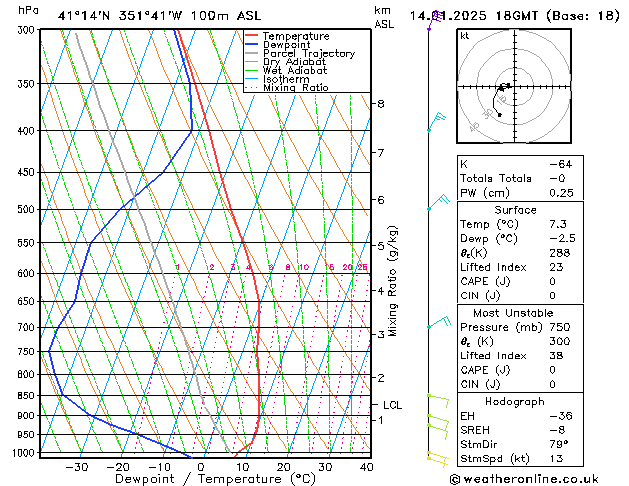Click the blue Dewpoint line sample in legend
629x486 pixels.
(252, 45)
